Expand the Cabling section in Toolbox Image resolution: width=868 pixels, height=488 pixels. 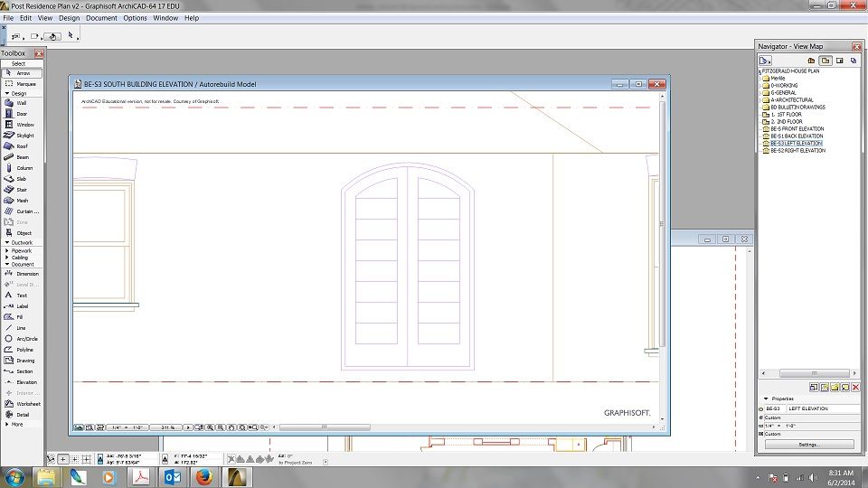point(7,258)
